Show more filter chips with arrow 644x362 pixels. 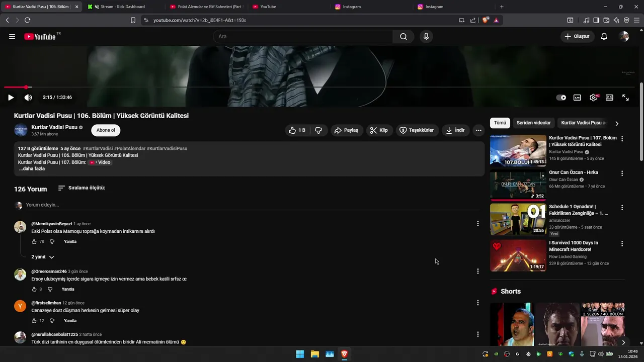click(x=617, y=123)
